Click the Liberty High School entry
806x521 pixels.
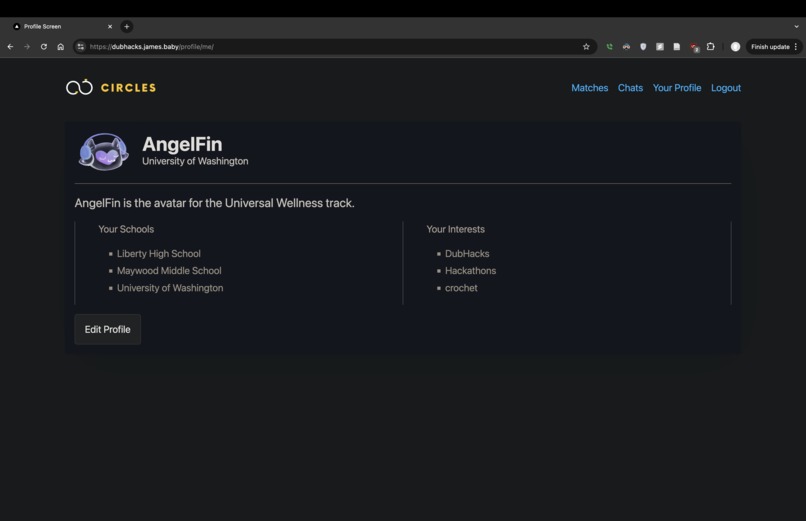[x=159, y=254]
